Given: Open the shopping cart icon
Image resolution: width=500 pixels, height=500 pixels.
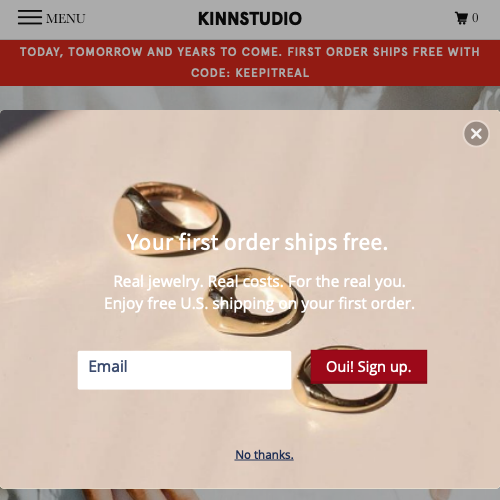Looking at the screenshot, I should (461, 18).
